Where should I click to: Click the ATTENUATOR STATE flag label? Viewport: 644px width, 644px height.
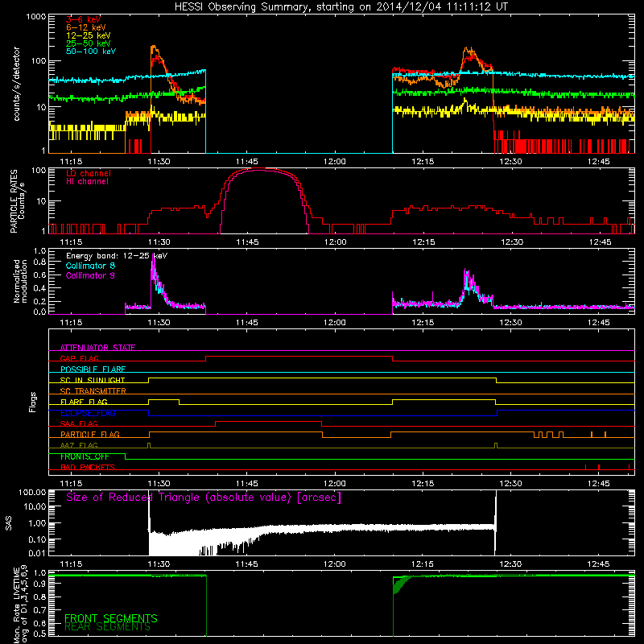tap(97, 348)
